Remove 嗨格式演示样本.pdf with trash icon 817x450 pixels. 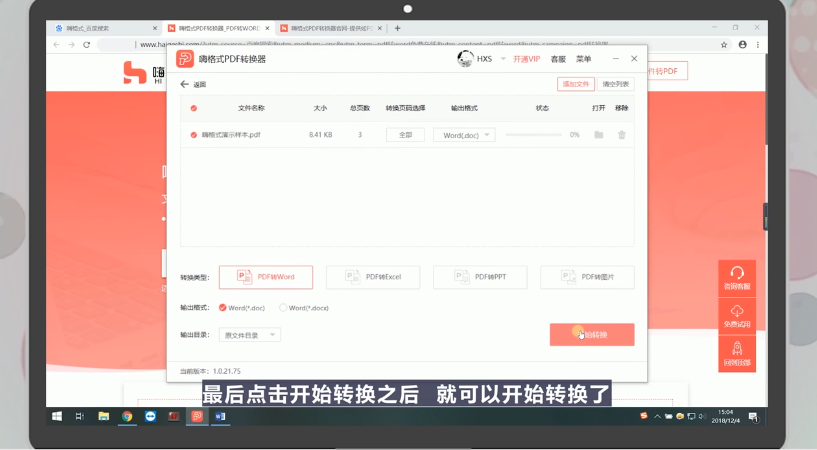622,135
